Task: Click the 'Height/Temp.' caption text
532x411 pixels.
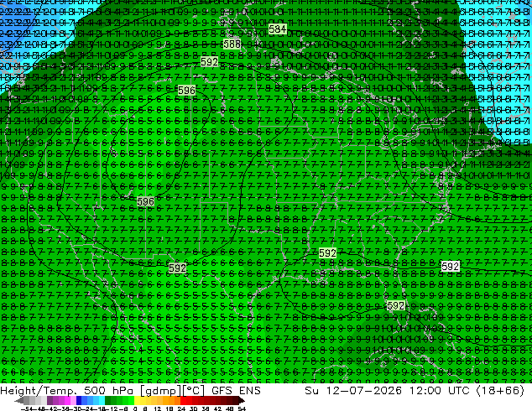Action: click(40, 391)
